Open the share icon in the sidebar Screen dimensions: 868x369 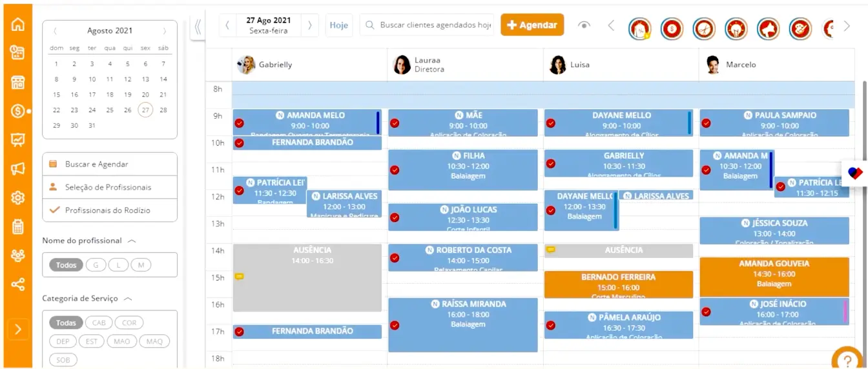click(x=17, y=284)
